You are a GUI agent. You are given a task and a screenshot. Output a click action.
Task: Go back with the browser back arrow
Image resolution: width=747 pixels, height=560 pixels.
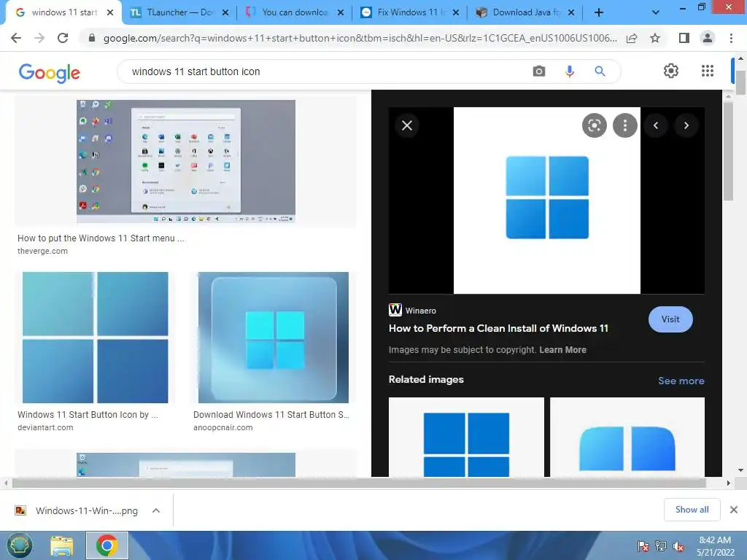point(16,38)
